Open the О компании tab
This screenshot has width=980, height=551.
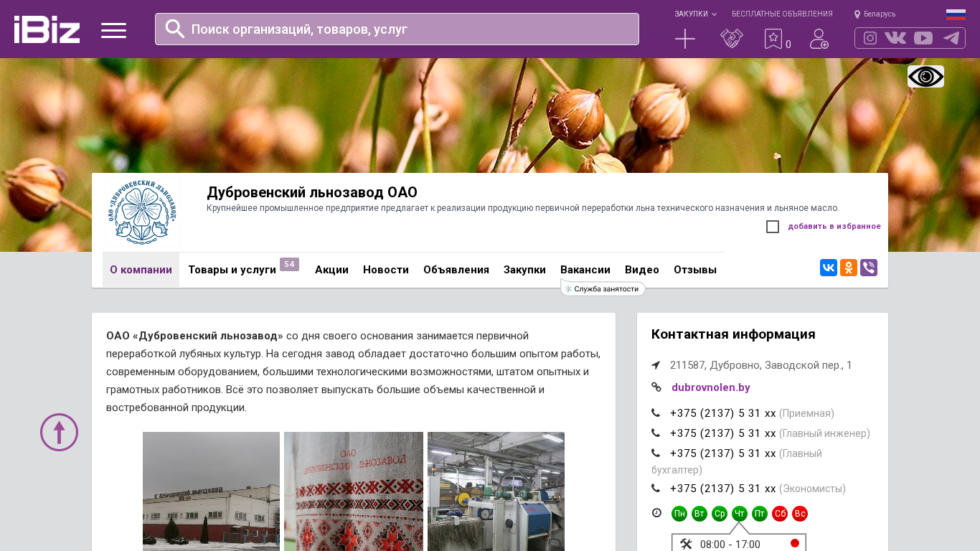(141, 270)
